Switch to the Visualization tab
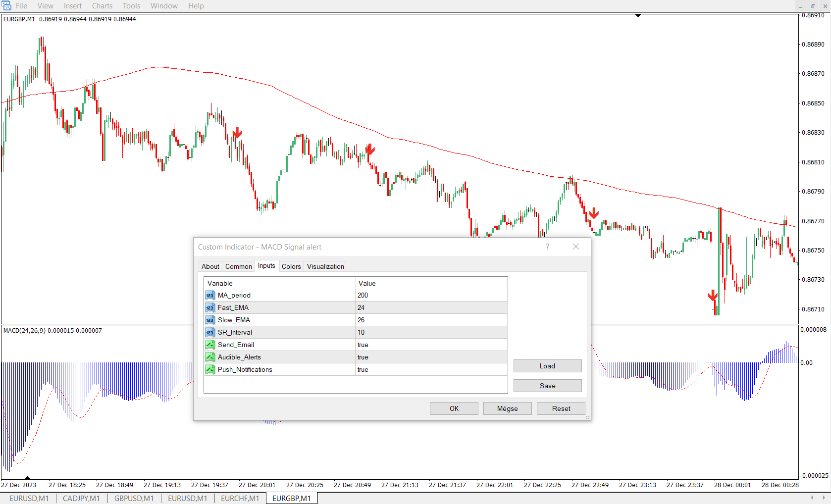This screenshot has height=504, width=831. [x=325, y=266]
